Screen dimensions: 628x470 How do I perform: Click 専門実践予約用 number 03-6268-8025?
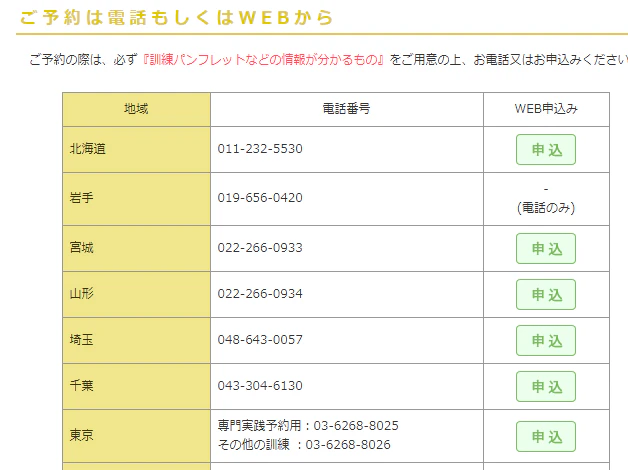(356, 426)
